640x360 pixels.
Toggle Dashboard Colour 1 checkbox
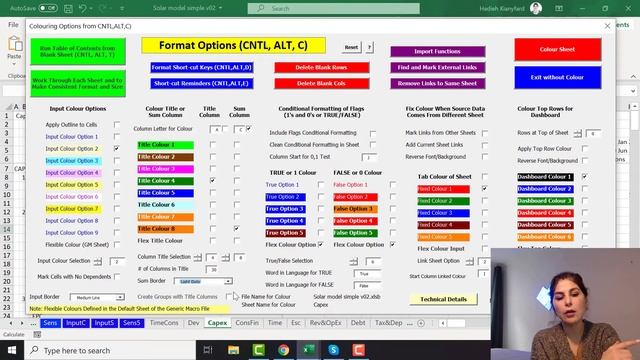pos(585,177)
